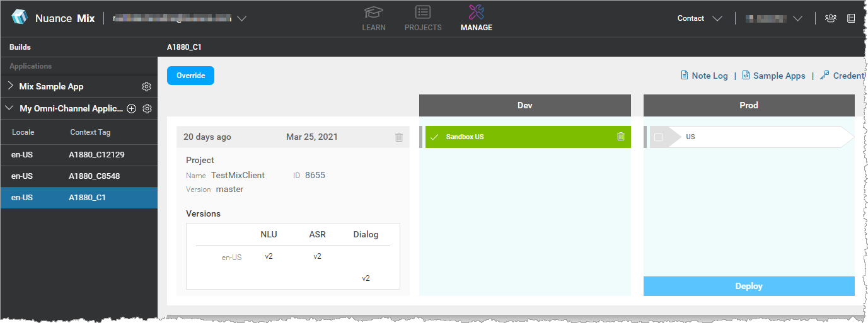Delete Sandbox US deployment via trash icon
868x323 pixels.
(620, 137)
